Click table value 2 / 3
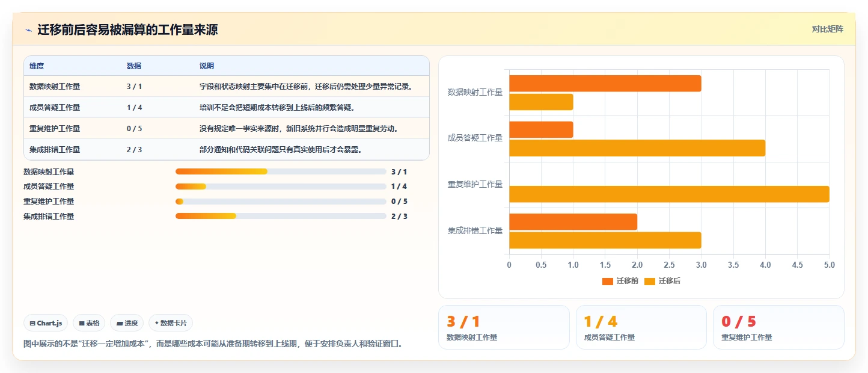The image size is (868, 373). [x=135, y=150]
